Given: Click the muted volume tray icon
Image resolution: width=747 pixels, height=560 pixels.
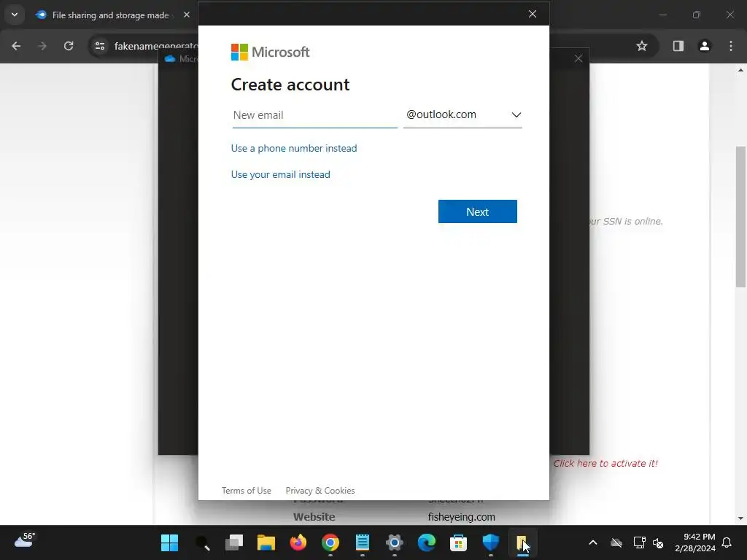Looking at the screenshot, I should [x=658, y=542].
